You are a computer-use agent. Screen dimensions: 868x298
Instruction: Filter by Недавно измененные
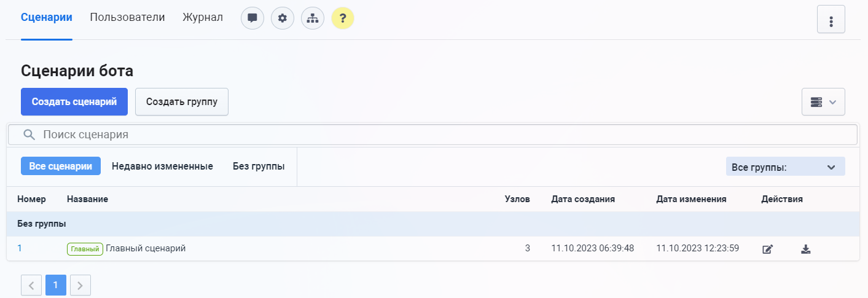pos(162,166)
